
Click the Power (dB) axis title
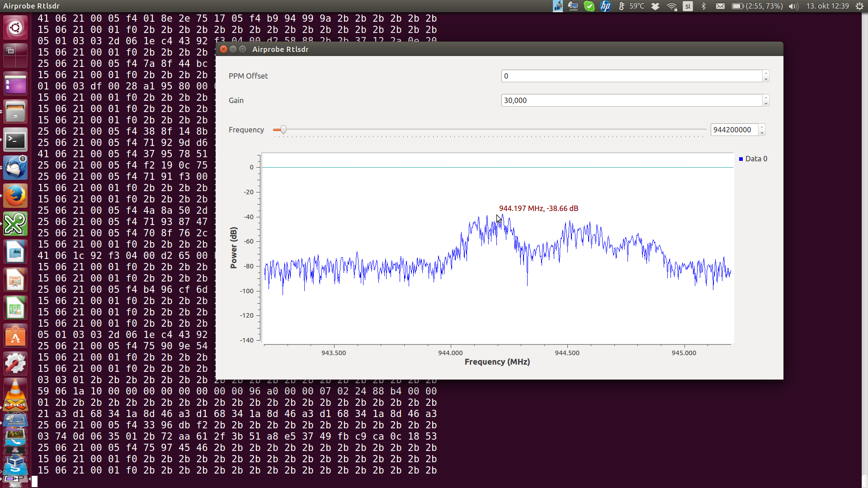[234, 248]
